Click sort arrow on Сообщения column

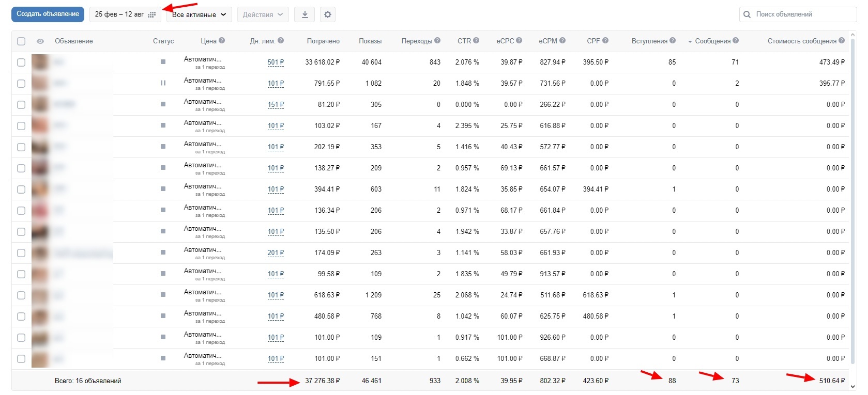pyautogui.click(x=690, y=42)
